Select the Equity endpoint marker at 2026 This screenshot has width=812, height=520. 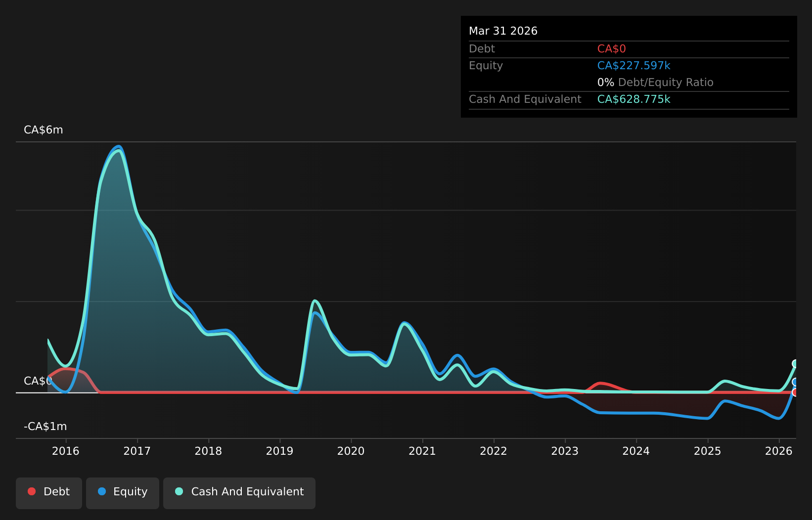pyautogui.click(x=796, y=382)
